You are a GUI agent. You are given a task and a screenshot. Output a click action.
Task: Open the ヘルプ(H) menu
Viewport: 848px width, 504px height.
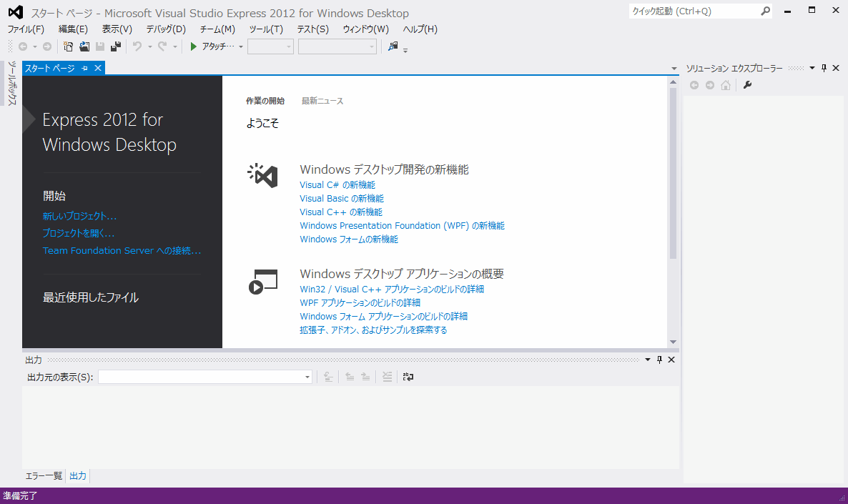point(420,29)
